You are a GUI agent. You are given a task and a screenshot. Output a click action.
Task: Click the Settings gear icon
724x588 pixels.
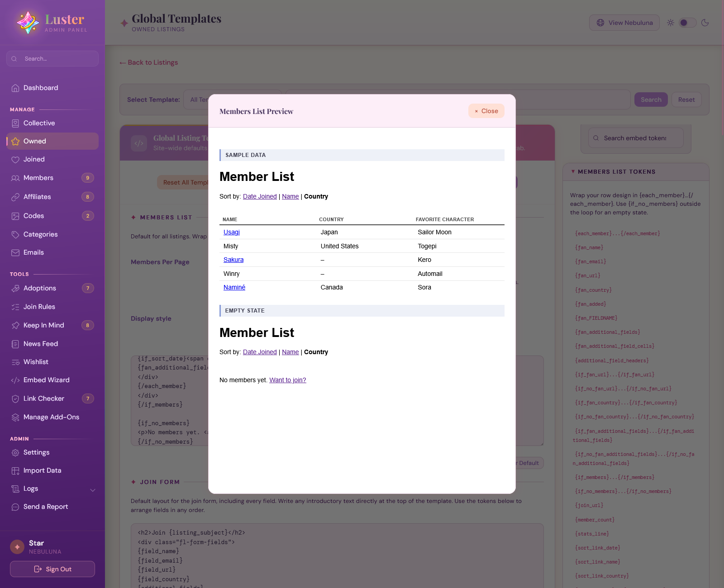[15, 452]
